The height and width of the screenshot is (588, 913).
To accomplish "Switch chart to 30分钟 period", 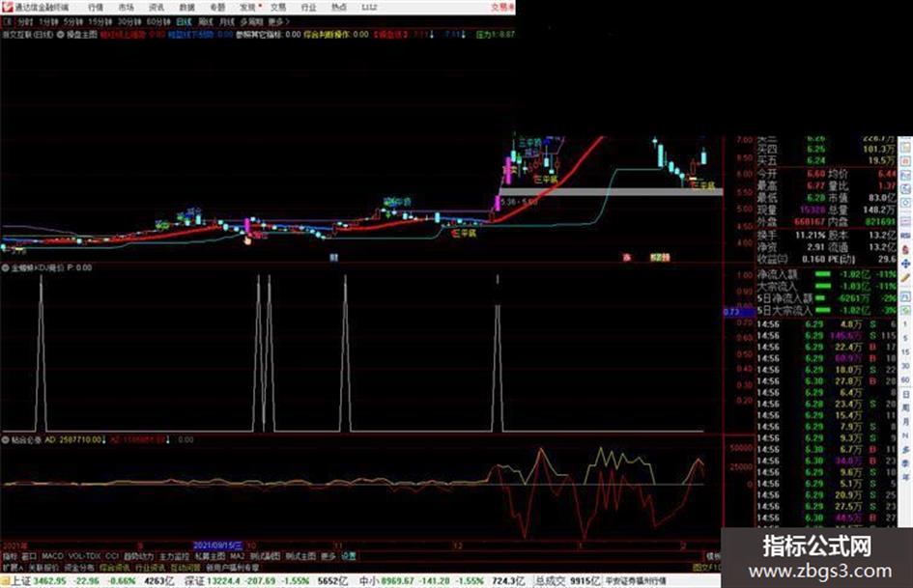I will 129,21.
